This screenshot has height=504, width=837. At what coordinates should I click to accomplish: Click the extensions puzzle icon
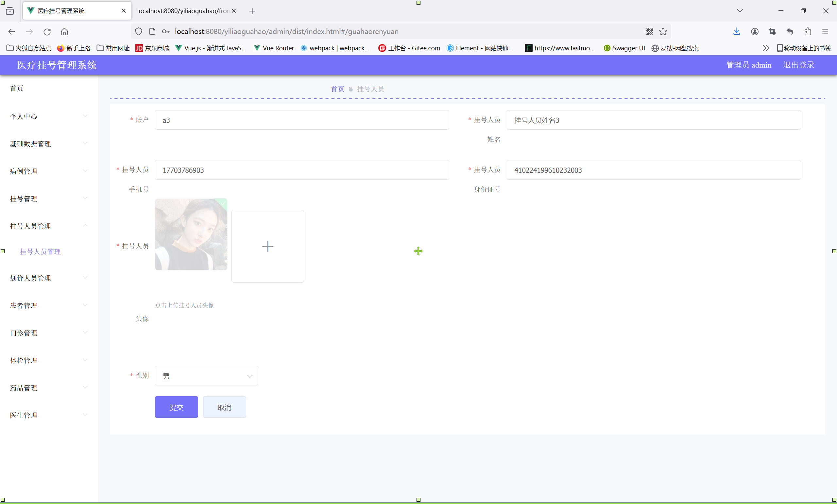[808, 32]
